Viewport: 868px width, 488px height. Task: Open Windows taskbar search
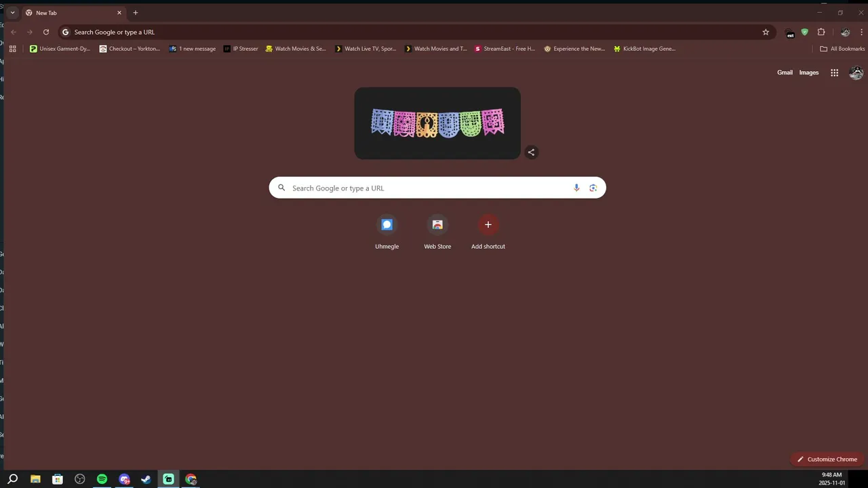[13, 479]
